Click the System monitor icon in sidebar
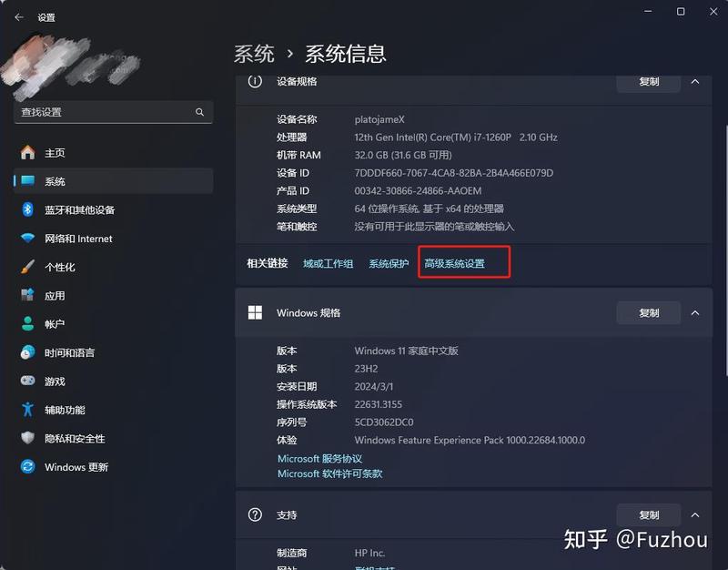728x570 pixels. 28,180
